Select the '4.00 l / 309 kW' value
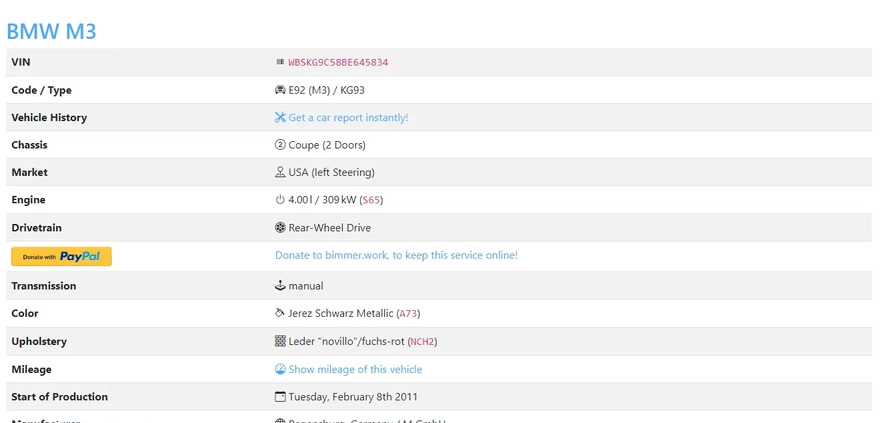The width and height of the screenshot is (882, 423). pos(323,200)
